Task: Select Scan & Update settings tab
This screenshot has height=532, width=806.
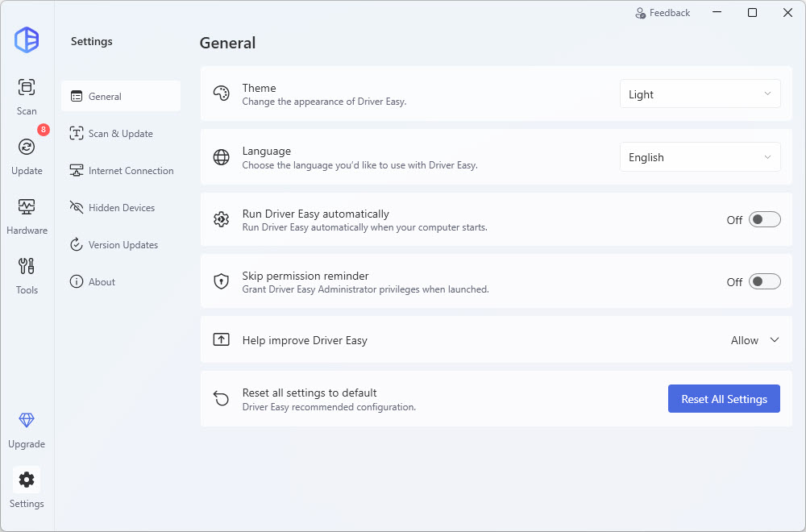Action: (x=120, y=134)
